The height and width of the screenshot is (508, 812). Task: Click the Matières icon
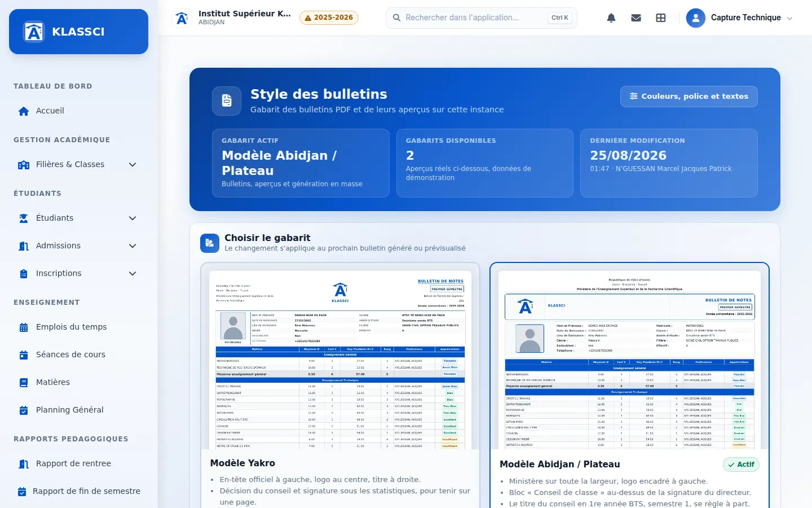click(24, 383)
